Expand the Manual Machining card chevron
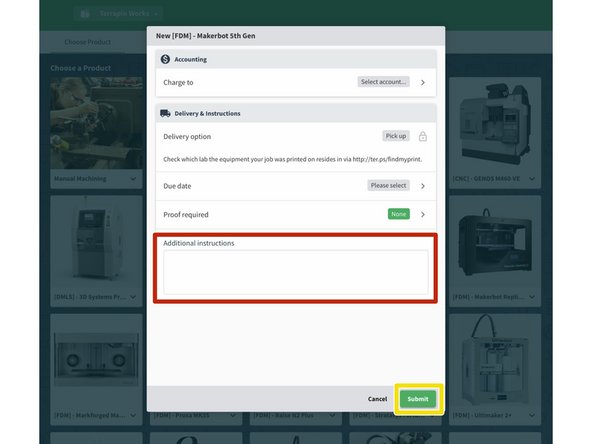This screenshot has width=592, height=444. click(133, 179)
